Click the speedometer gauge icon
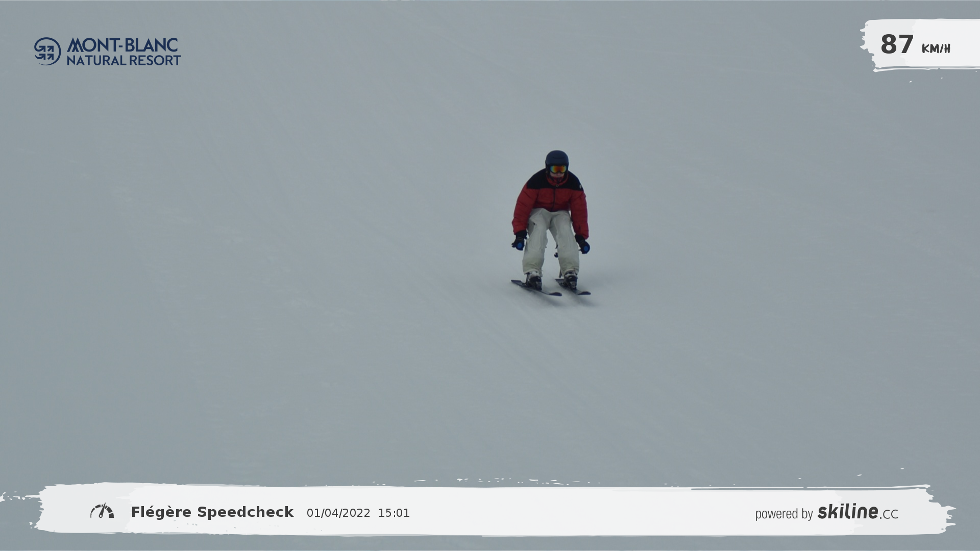980x551 pixels. pyautogui.click(x=102, y=511)
